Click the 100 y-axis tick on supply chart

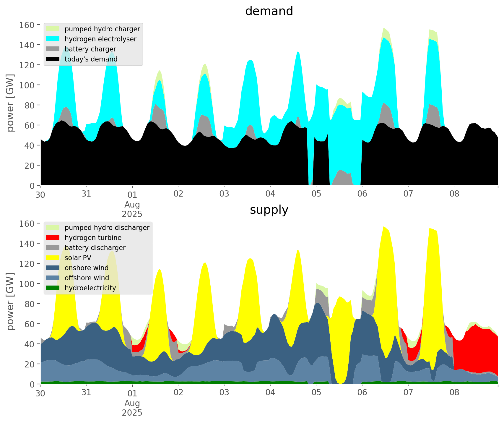click(27, 284)
